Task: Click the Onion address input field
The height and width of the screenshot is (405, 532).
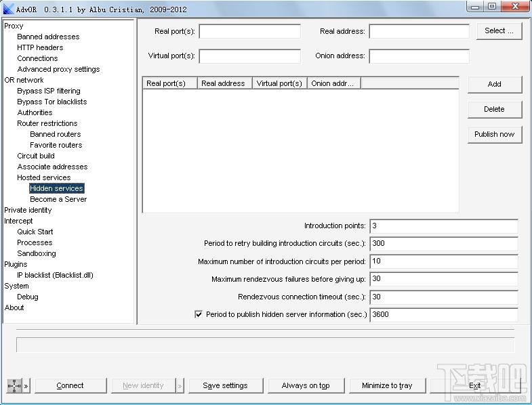Action: click(x=420, y=56)
